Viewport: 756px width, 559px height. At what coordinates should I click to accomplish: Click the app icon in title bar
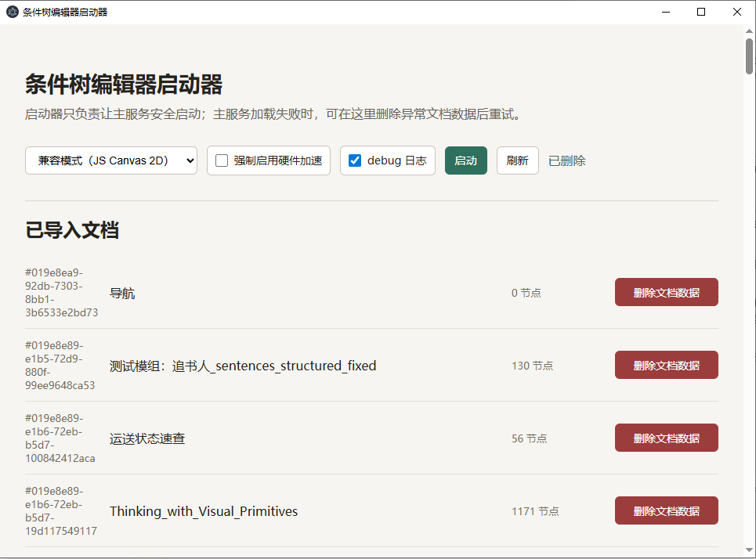[13, 12]
